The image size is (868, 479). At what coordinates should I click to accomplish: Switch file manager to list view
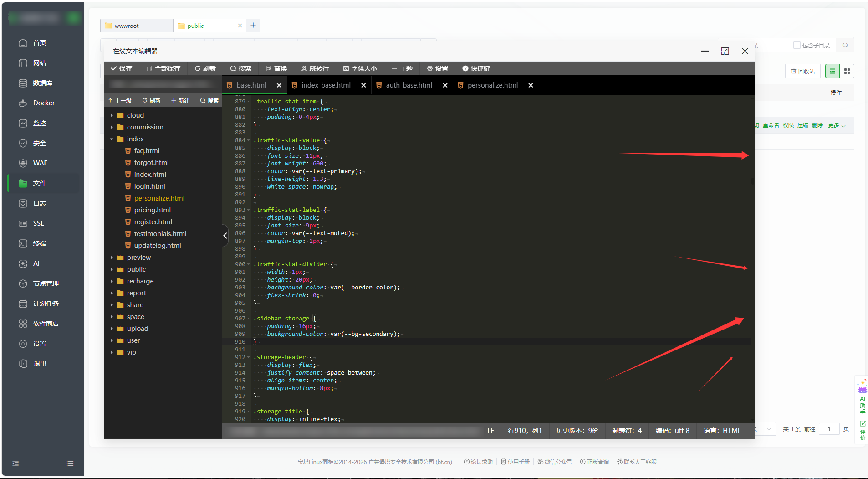[x=832, y=71]
